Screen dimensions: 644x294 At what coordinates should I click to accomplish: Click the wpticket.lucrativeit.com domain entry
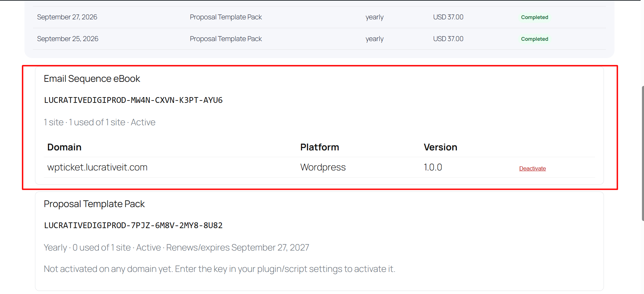coord(97,167)
